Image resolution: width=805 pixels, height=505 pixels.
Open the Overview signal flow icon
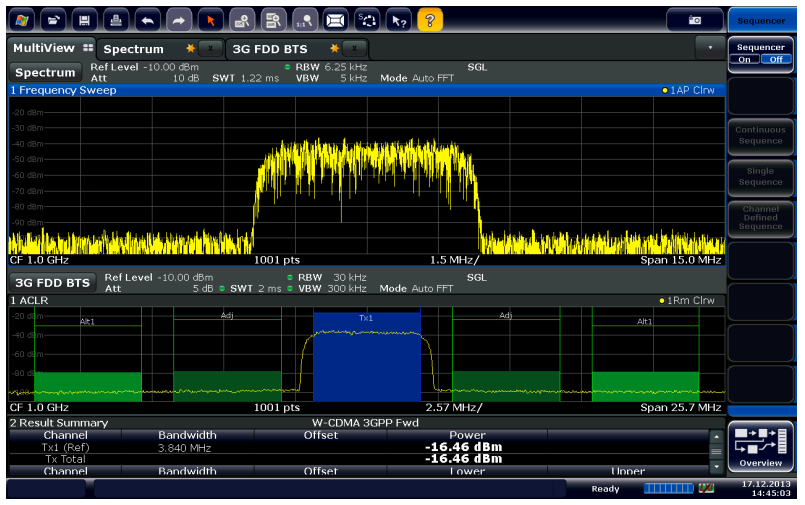pyautogui.click(x=760, y=446)
